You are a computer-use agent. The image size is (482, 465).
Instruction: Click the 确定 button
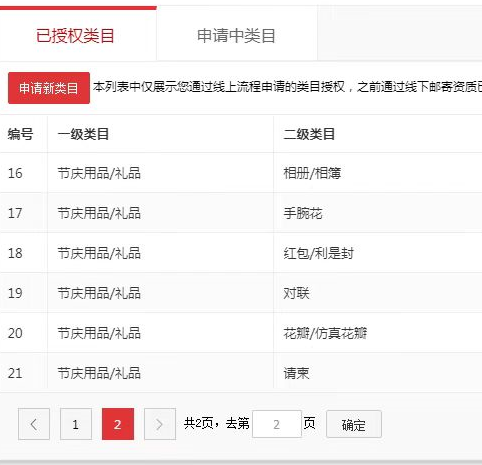[354, 424]
